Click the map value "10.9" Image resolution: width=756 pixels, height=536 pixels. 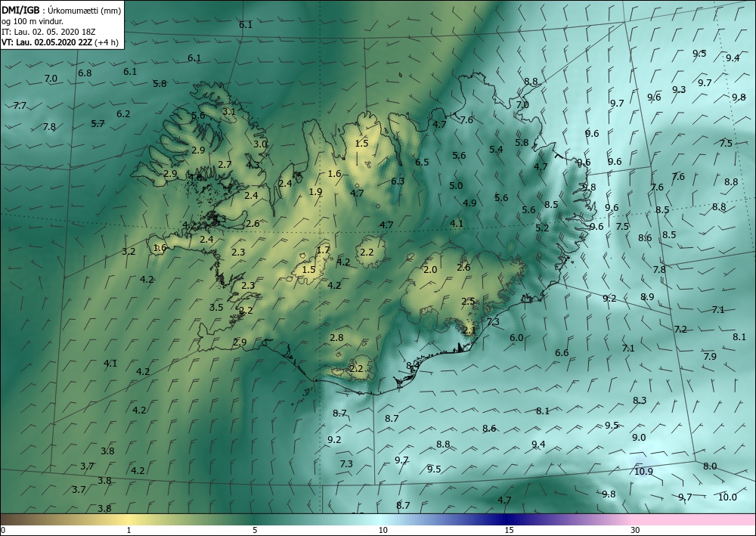coord(643,472)
